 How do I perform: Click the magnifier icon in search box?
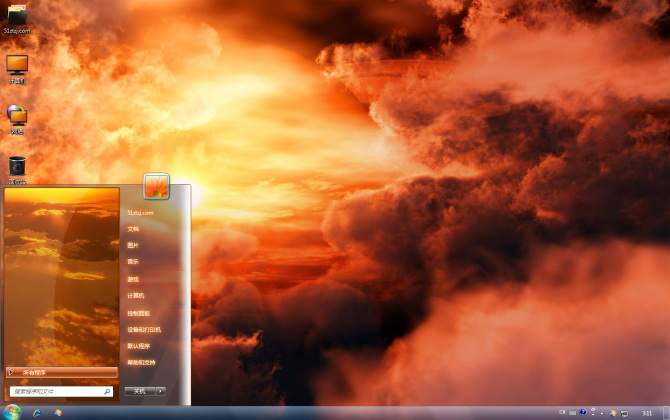coord(107,391)
